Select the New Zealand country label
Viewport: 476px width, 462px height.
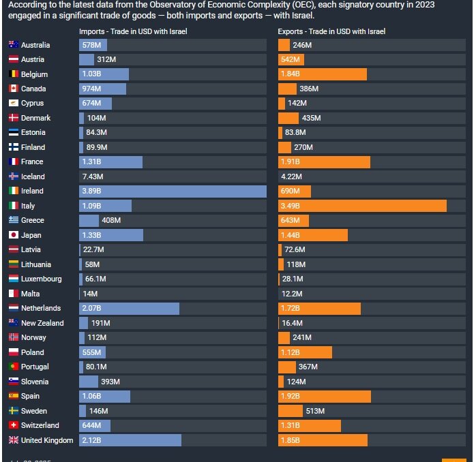(x=42, y=323)
